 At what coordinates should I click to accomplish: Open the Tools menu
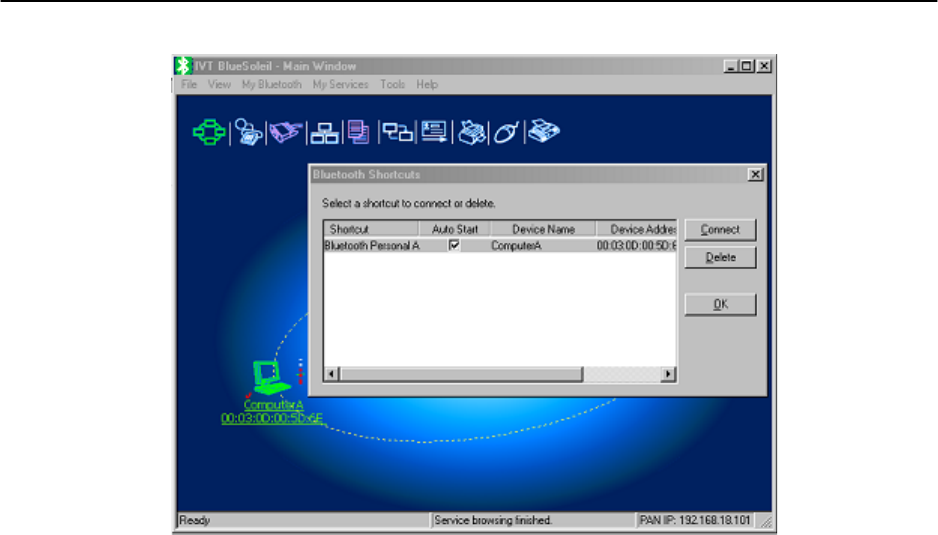(392, 84)
